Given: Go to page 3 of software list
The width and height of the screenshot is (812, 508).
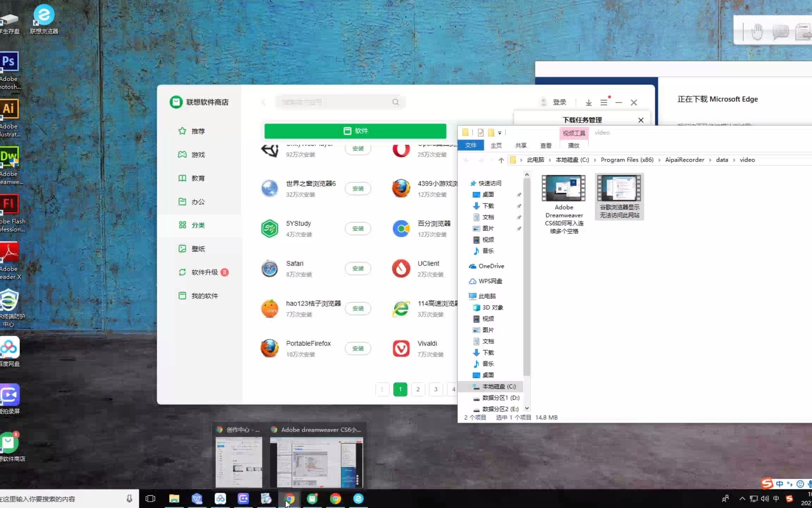Looking at the screenshot, I should (x=436, y=389).
